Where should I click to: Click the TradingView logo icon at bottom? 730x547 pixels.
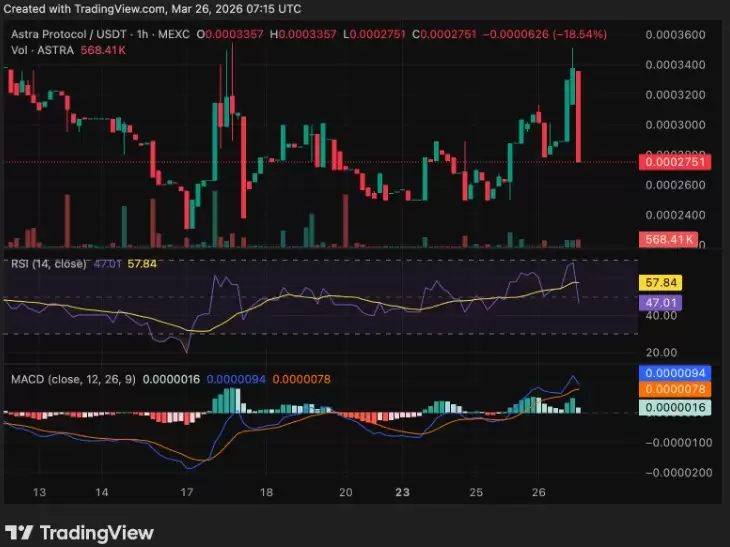[19, 533]
